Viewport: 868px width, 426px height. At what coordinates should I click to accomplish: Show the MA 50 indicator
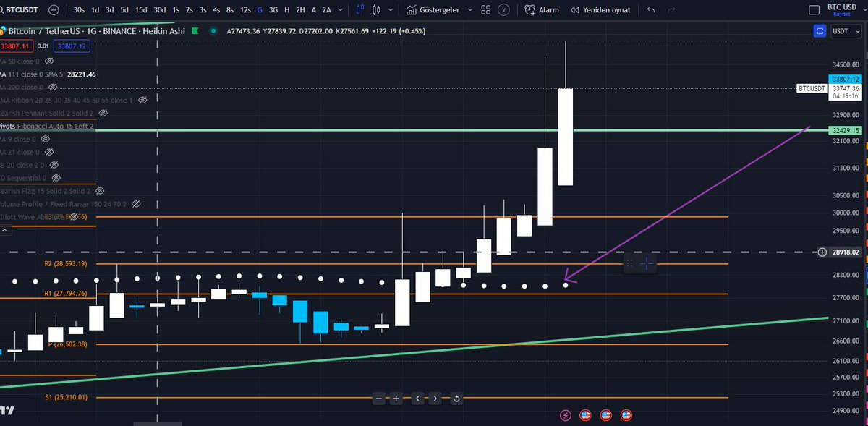pos(48,61)
